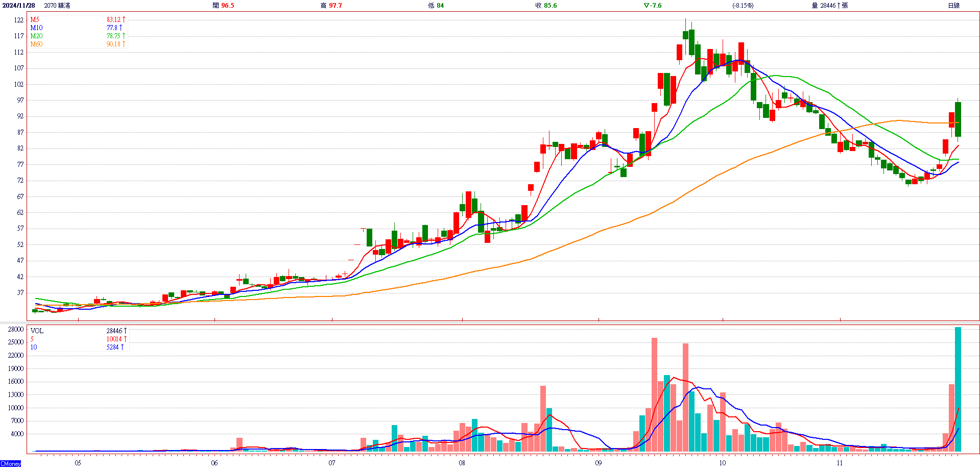This screenshot has width=980, height=472.
Task: Select the M5 moving average legend label
Action: click(35, 20)
